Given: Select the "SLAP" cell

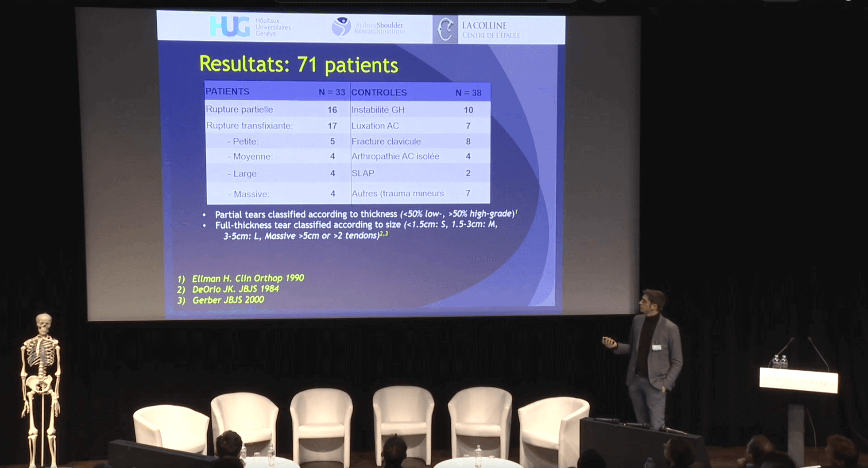Looking at the screenshot, I should tap(363, 174).
